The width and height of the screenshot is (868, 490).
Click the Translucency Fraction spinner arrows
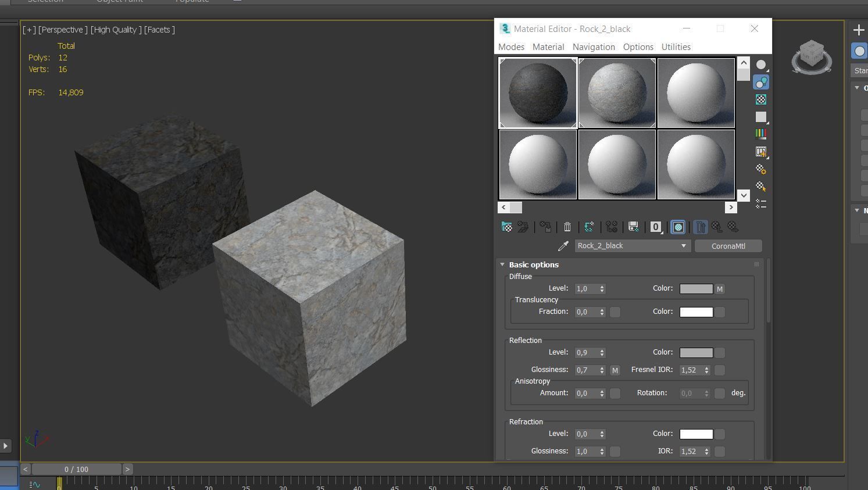tap(602, 312)
